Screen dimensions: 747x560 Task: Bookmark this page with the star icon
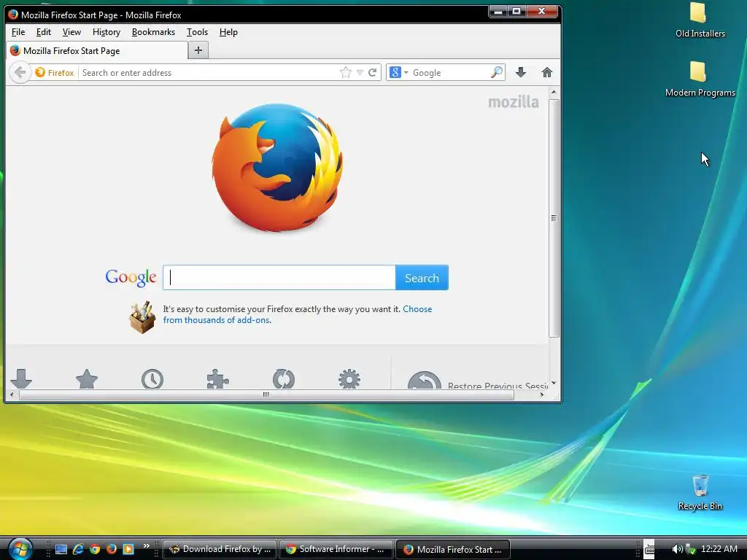(x=345, y=72)
